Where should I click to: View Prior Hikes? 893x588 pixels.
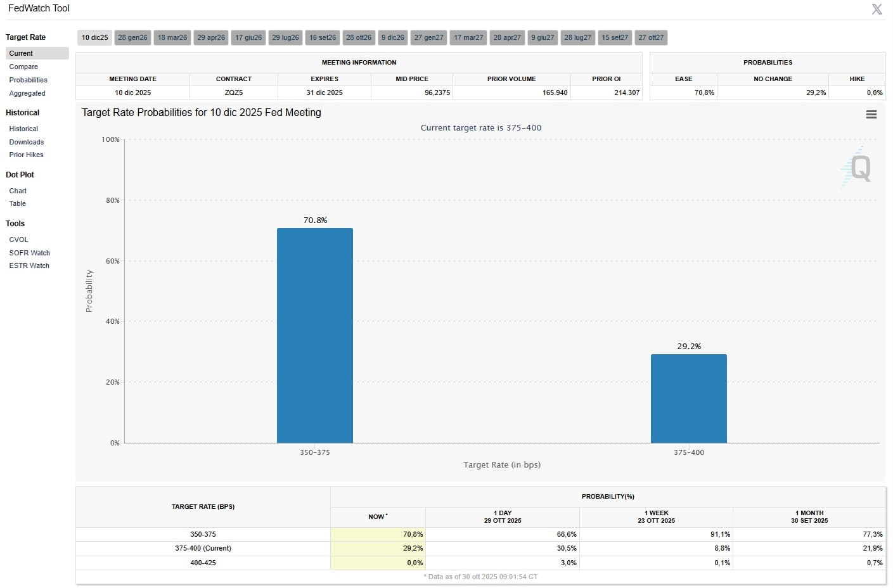click(x=26, y=155)
